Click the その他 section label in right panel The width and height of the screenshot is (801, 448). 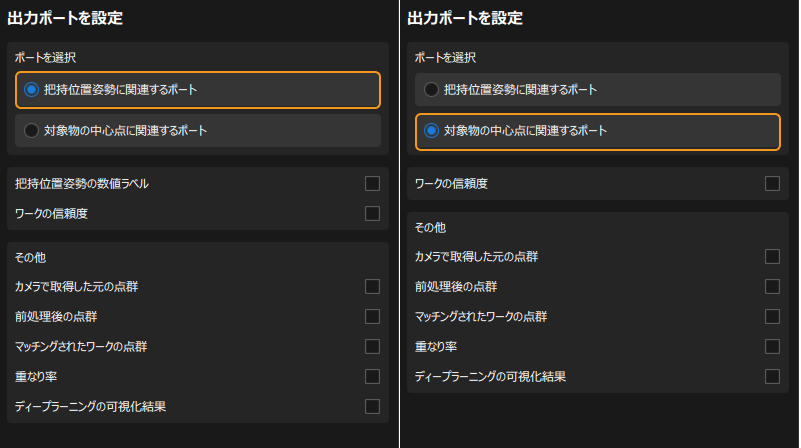430,228
